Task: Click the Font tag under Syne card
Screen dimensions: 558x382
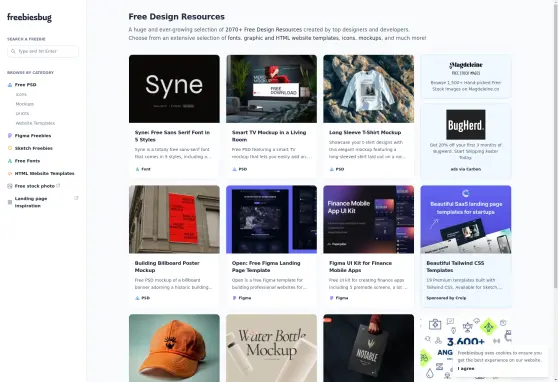Action: click(x=146, y=169)
